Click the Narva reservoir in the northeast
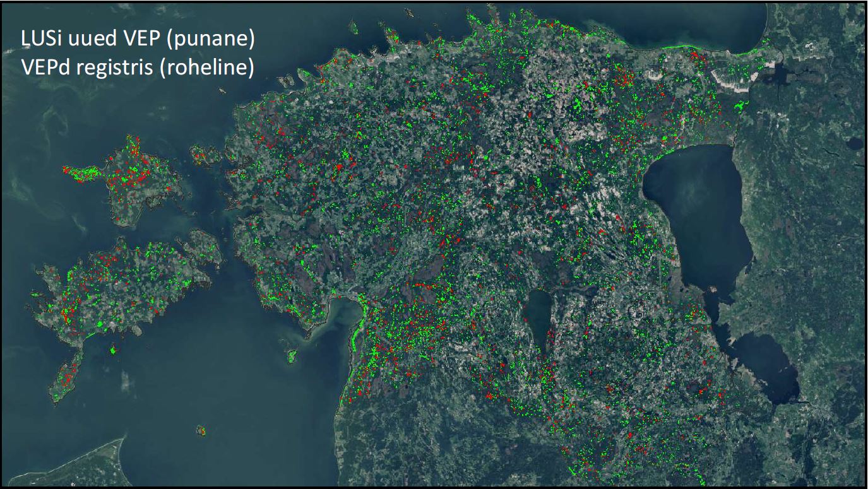 coord(783,73)
